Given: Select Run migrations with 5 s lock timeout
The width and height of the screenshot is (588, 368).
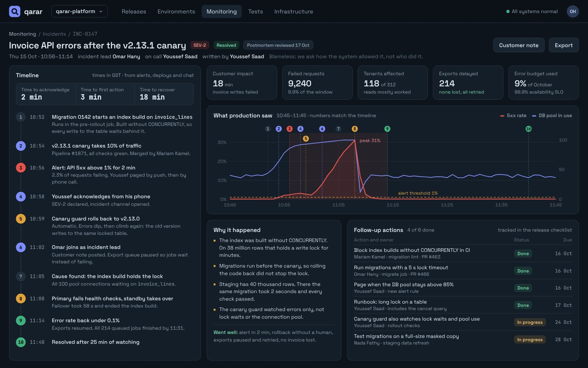Looking at the screenshot, I should (x=463, y=271).
